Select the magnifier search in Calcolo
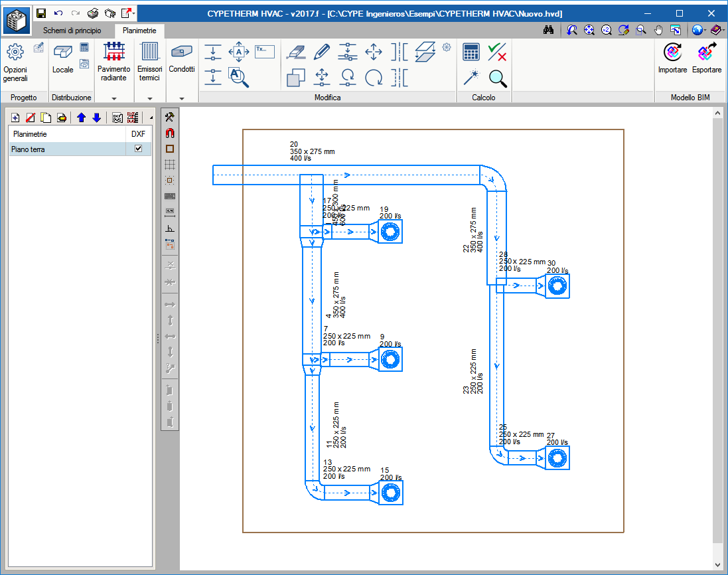This screenshot has width=728, height=575. click(497, 78)
